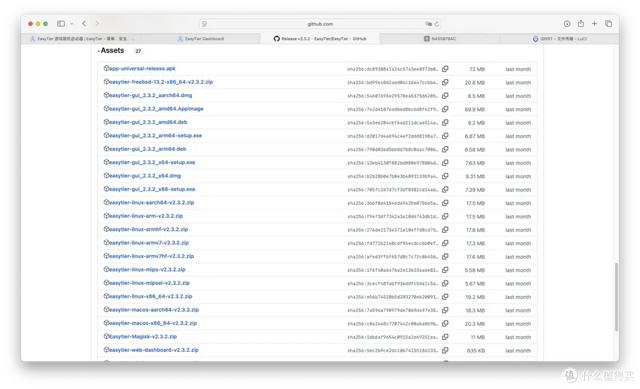This screenshot has width=640, height=389.
Task: Download easytier-gui_2.3.2_aarch64.dmg
Action: [x=150, y=96]
